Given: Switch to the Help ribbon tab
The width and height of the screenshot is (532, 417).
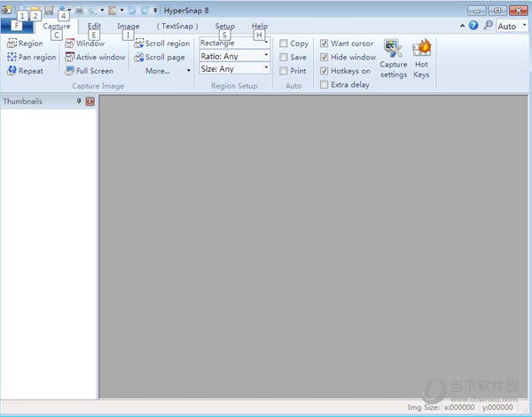Looking at the screenshot, I should pos(260,26).
